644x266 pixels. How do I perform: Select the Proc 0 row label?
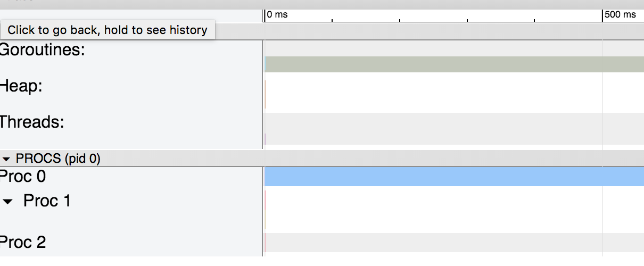tap(23, 176)
